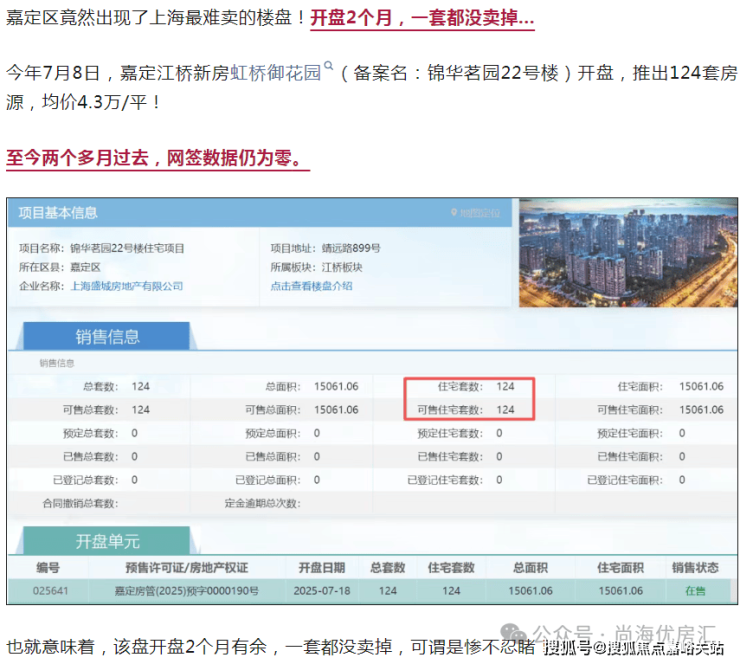Viewport: 740px width, 664px height.
Task: Click the 在售 sales status text
Action: coord(695,591)
